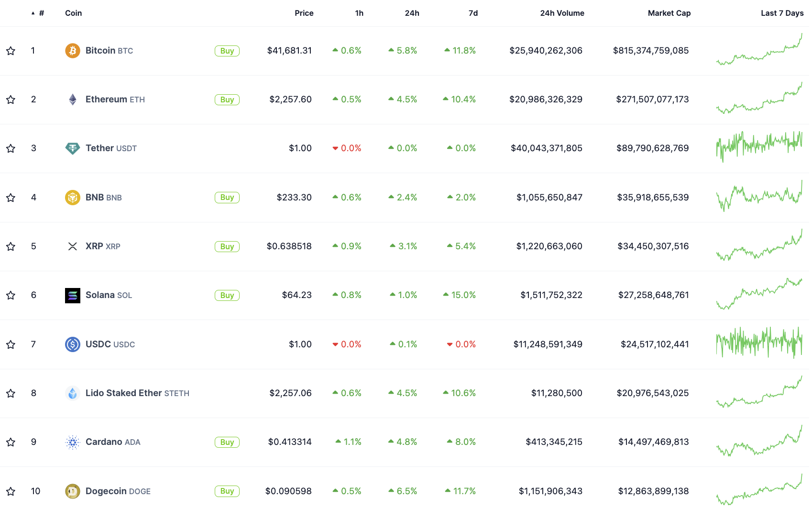Sort by the 1h change column

[359, 13]
